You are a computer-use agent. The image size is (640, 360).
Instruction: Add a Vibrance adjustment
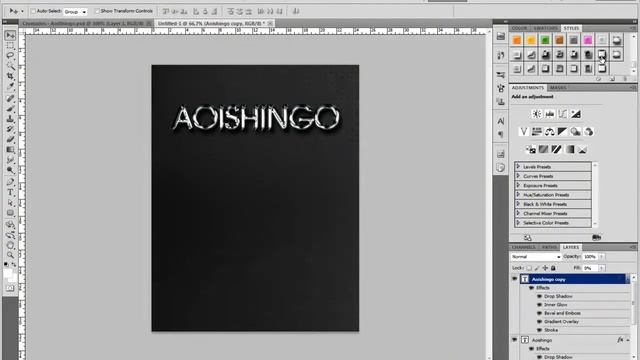click(524, 131)
